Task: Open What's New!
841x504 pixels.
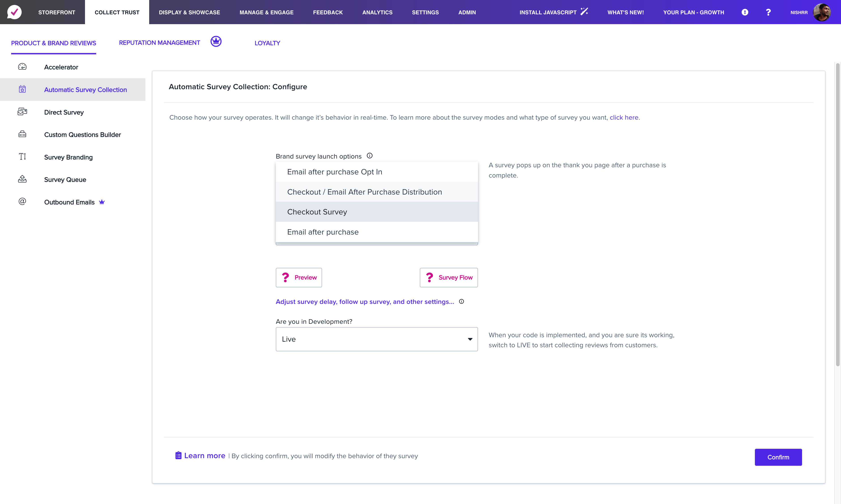Action: (626, 12)
